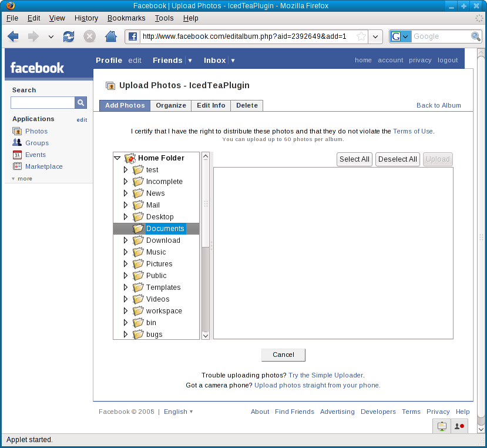
Task: Click the Marketplace application icon
Action: (x=17, y=166)
